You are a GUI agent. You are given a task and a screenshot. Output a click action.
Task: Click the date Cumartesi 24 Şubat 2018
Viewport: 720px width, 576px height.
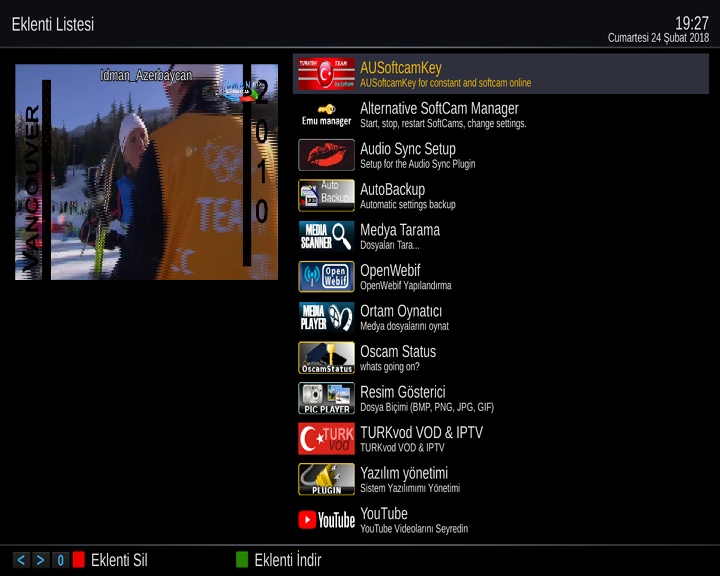click(658, 38)
